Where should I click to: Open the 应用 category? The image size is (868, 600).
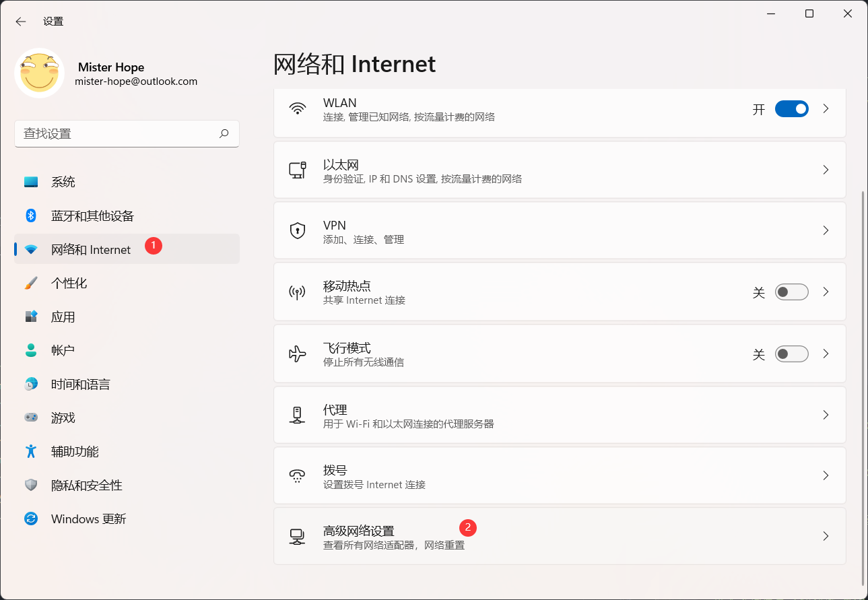(127, 316)
